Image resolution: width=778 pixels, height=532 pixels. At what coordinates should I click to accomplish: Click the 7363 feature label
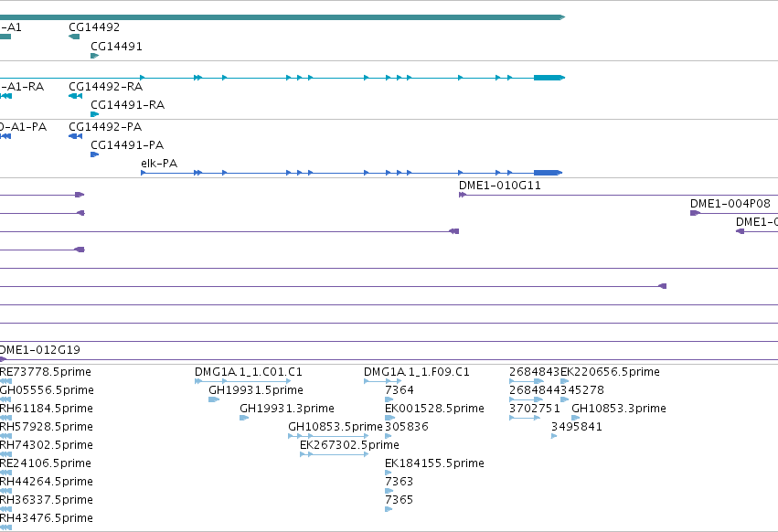coord(400,482)
